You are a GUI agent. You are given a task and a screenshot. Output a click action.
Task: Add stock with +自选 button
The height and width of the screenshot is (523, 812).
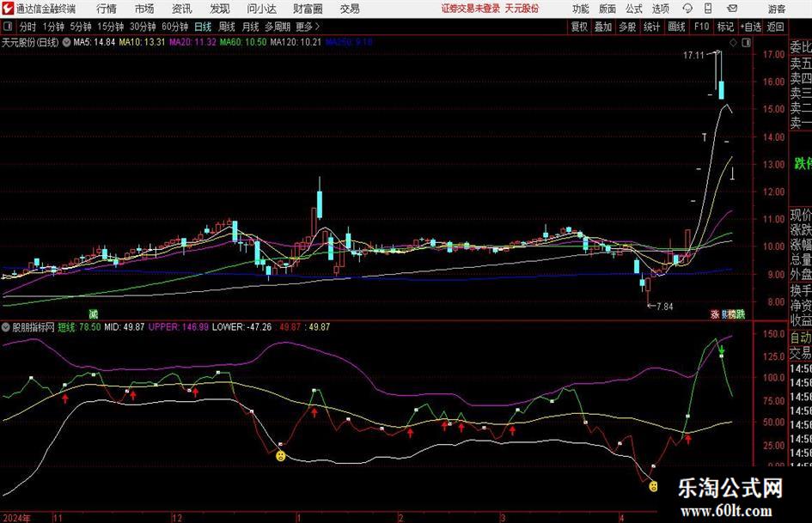(x=751, y=27)
